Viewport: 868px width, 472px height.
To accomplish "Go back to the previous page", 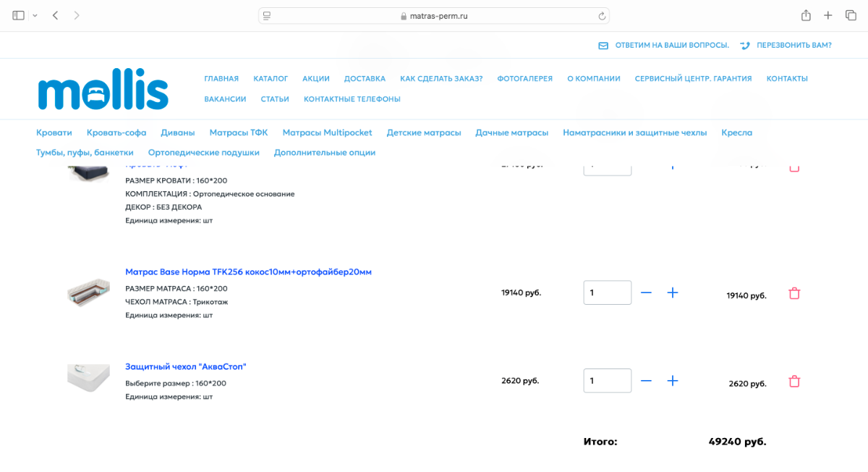I will (x=55, y=15).
